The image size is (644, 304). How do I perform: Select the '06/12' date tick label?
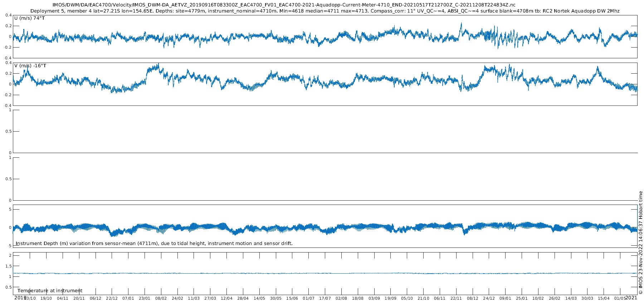coord(96,298)
